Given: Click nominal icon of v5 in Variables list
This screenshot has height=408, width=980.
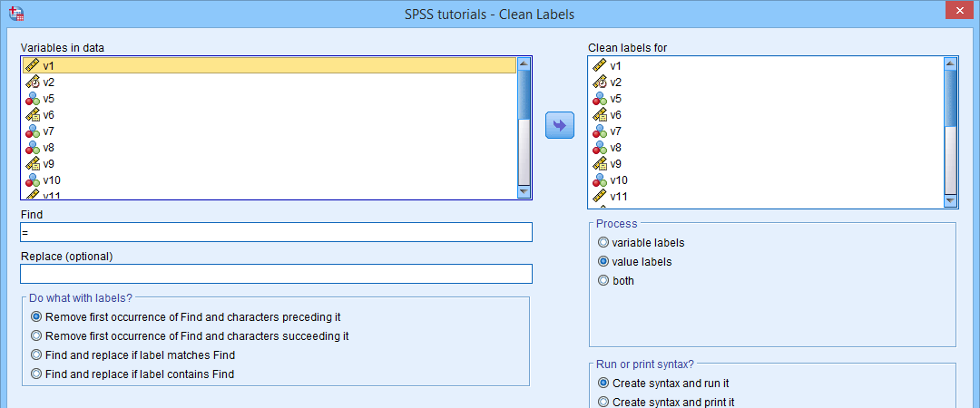Looking at the screenshot, I should [x=32, y=98].
